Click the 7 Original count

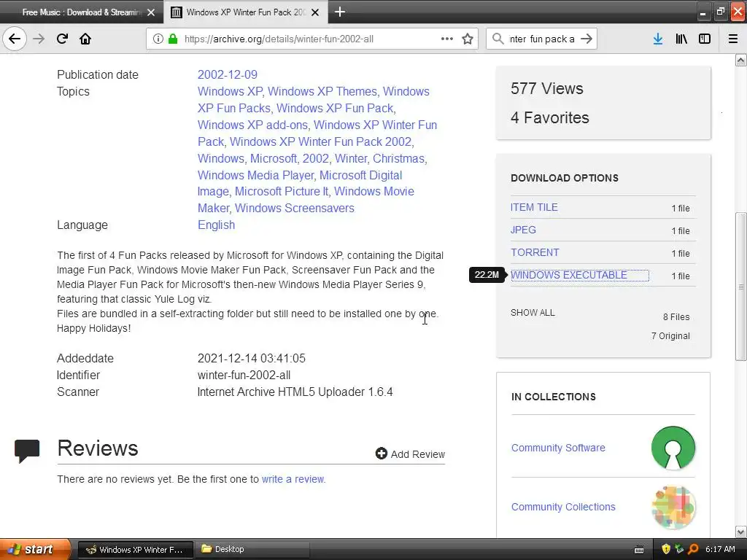click(x=670, y=335)
